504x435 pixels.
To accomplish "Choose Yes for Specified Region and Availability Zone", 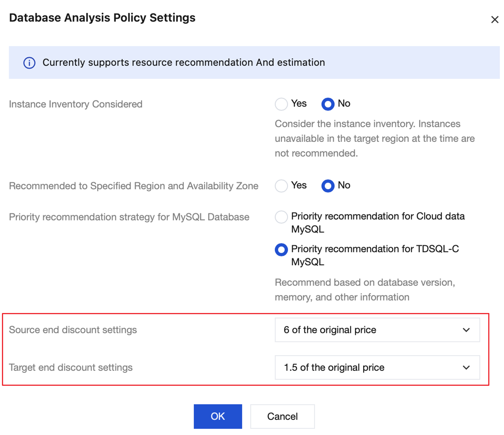I will click(281, 186).
